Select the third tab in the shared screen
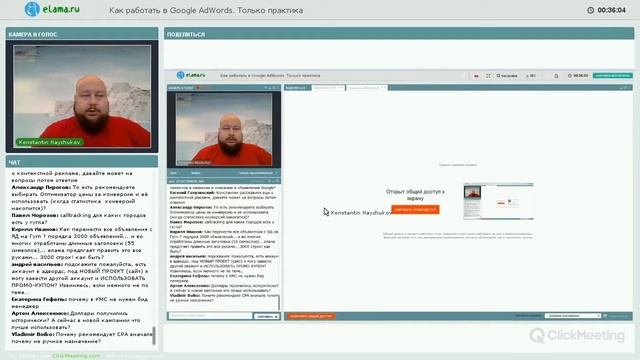This screenshot has height=360, width=640. pos(366,88)
